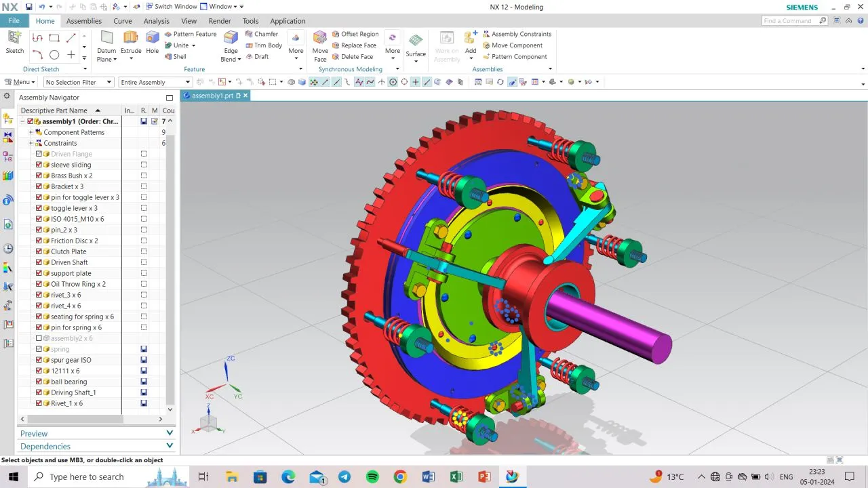Open File Explorer from the taskbar

(x=231, y=476)
